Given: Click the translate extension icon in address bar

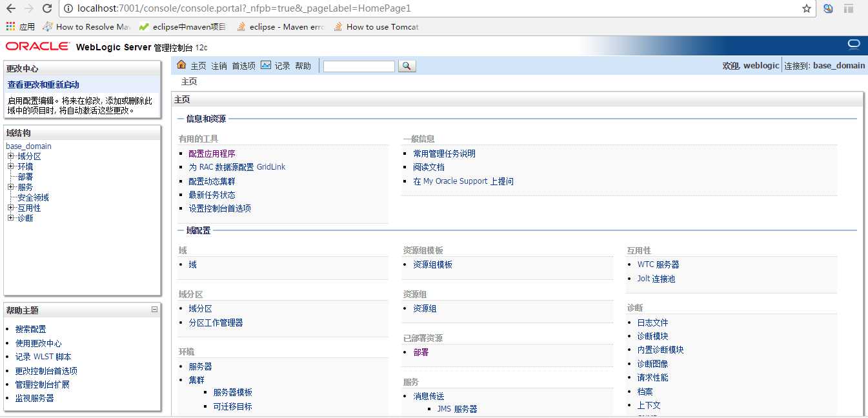Looking at the screenshot, I should coord(828,8).
